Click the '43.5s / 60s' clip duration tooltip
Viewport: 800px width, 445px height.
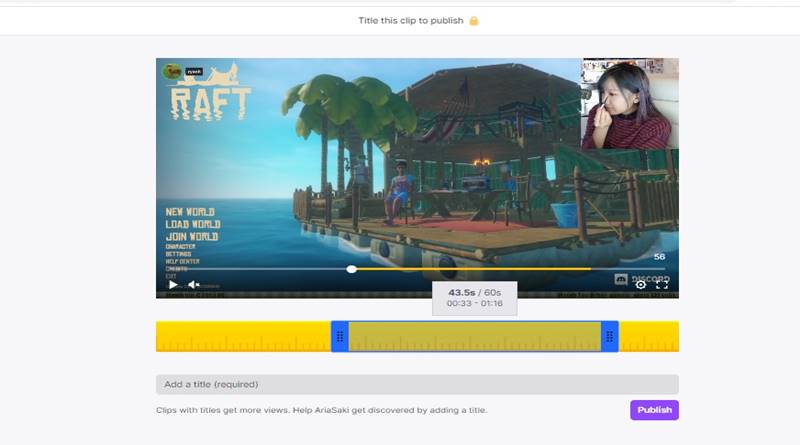coord(474,298)
